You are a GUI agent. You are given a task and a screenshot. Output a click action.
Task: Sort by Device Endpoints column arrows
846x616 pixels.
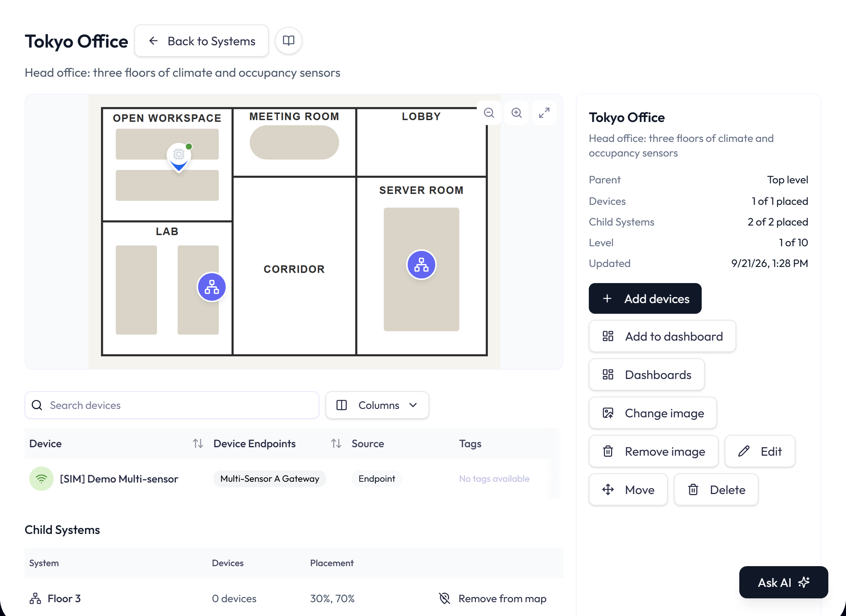336,443
